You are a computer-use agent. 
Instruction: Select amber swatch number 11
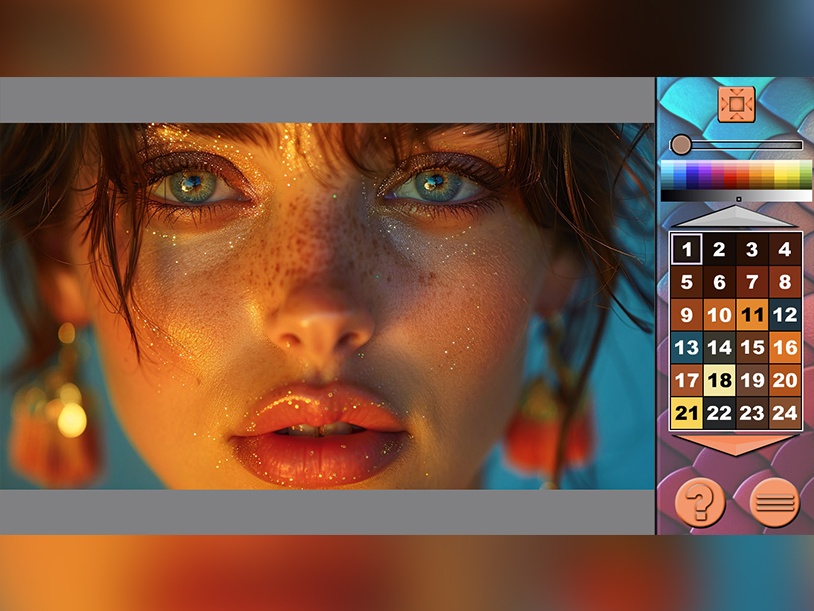tap(752, 315)
